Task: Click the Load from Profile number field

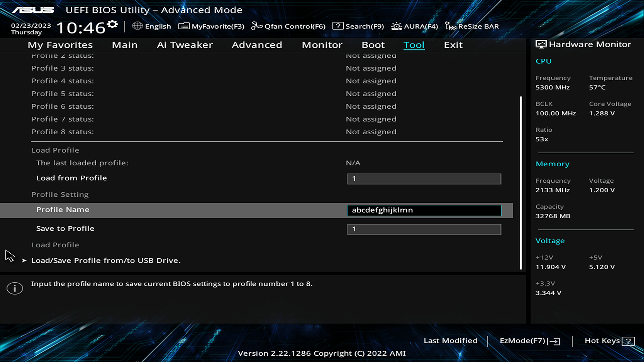Action: [x=424, y=179]
